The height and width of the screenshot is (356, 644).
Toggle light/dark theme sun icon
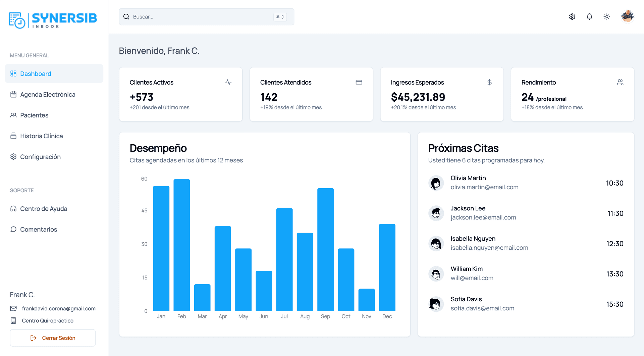(x=607, y=17)
